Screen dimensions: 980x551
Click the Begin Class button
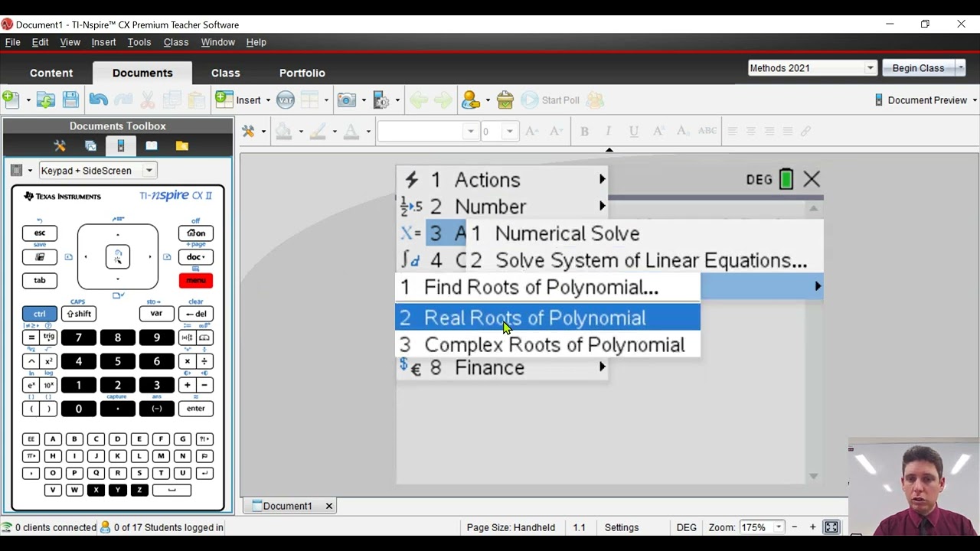(x=918, y=68)
